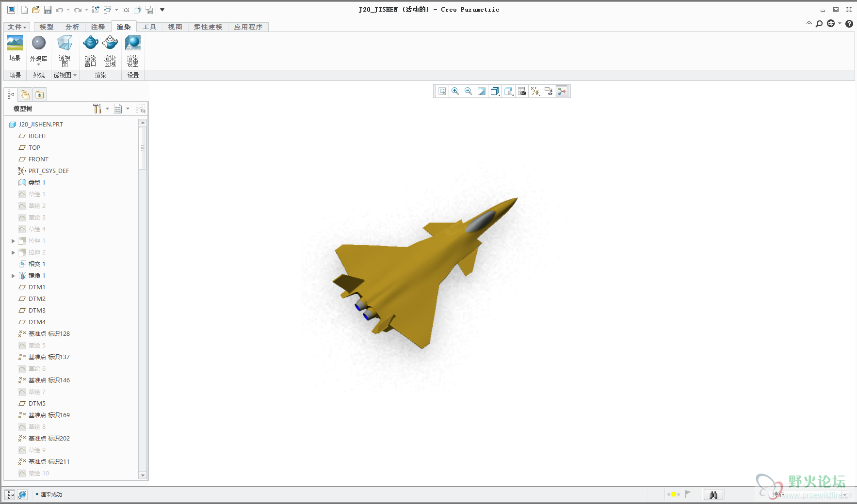This screenshot has width=857, height=504.
Task: Click the Regenerate icon in quick access toolbar
Action: pos(96,10)
